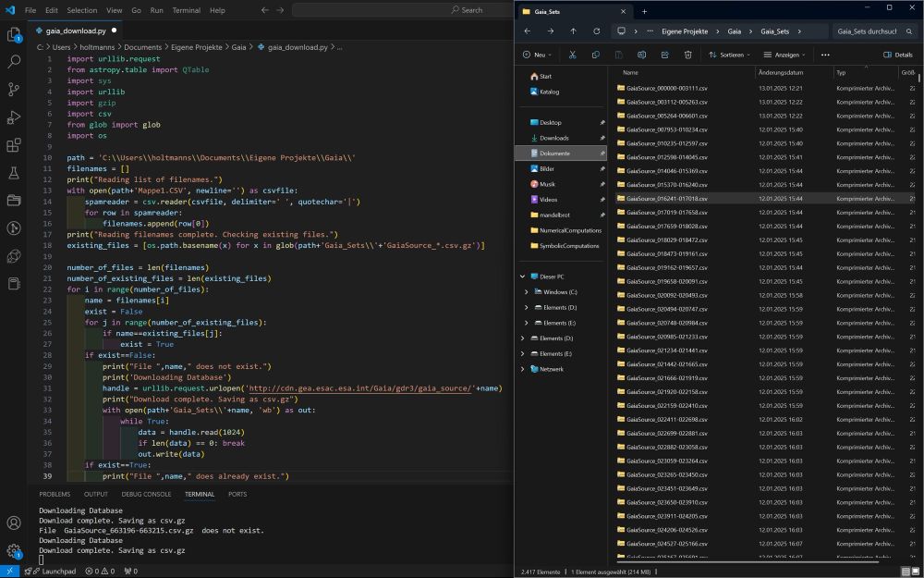Viewport: 924px width, 578px height.
Task: Click the holtmanns breadcrumb in VS Code
Action: [98, 47]
